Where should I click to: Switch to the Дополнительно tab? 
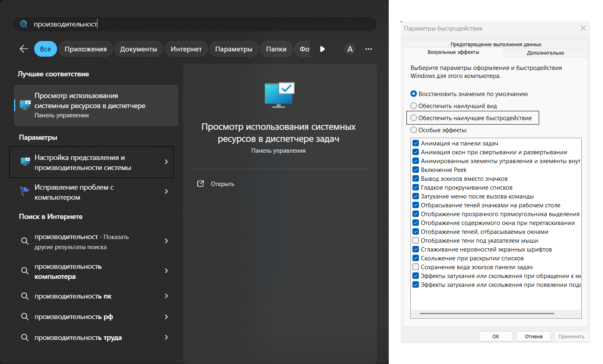pyautogui.click(x=545, y=53)
